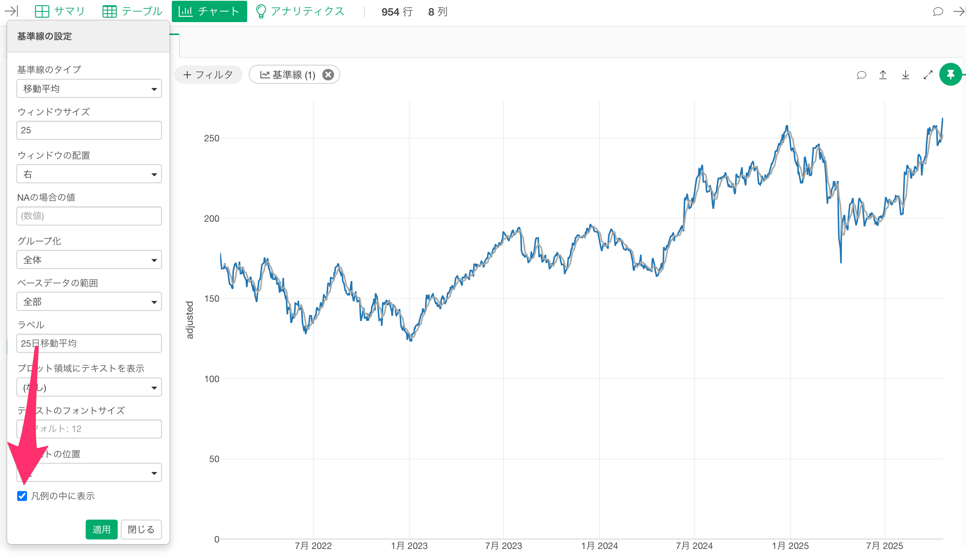Uncheck 凡例の中に表示 checkbox
This screenshot has width=966, height=560.
tap(22, 496)
